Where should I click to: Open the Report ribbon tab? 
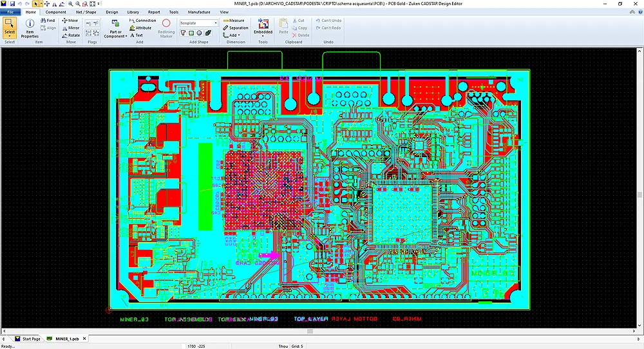(x=154, y=12)
